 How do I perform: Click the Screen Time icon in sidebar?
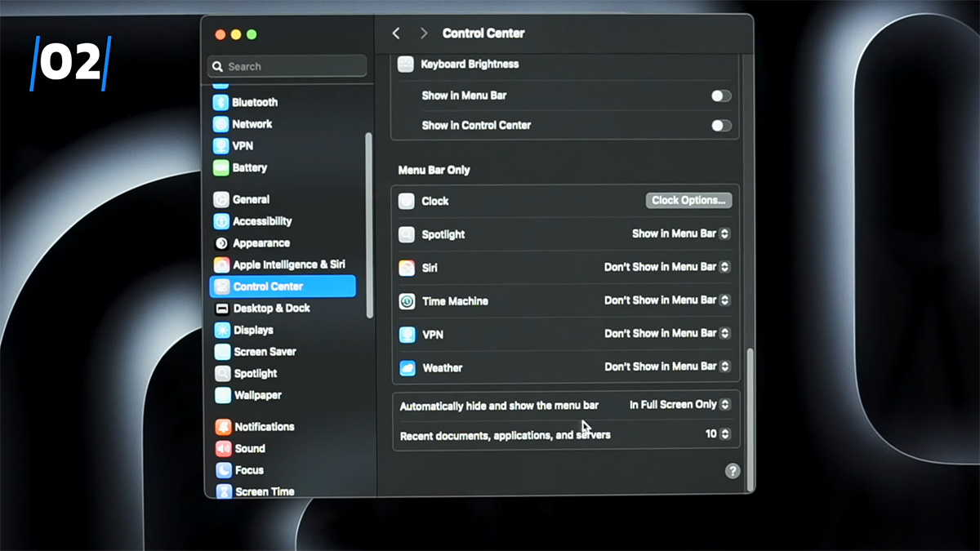(x=223, y=491)
